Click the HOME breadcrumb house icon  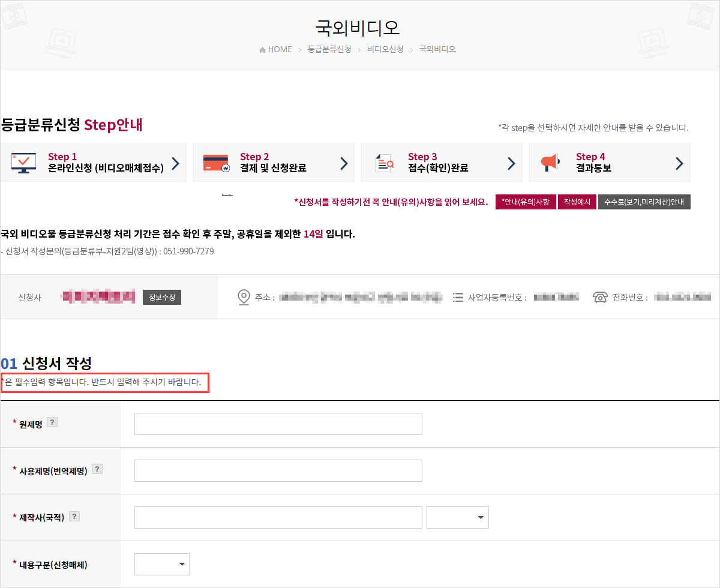(262, 50)
